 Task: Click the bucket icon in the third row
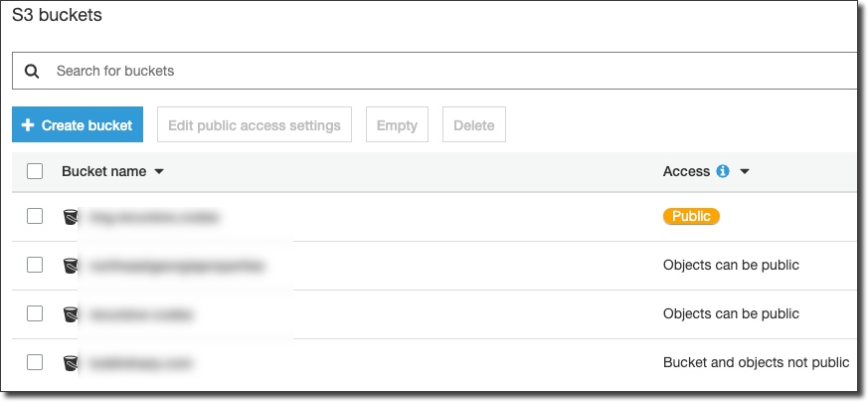click(70, 314)
